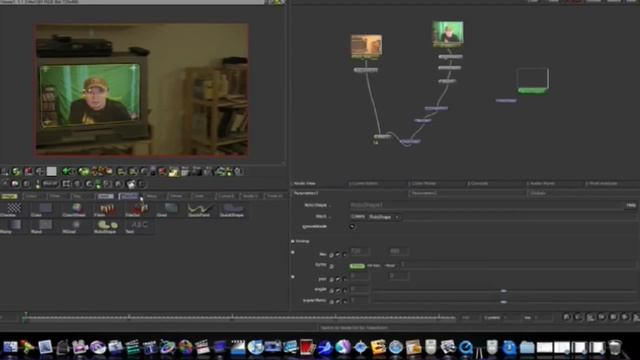
Task: Select float for bytes
Action: coord(390,266)
